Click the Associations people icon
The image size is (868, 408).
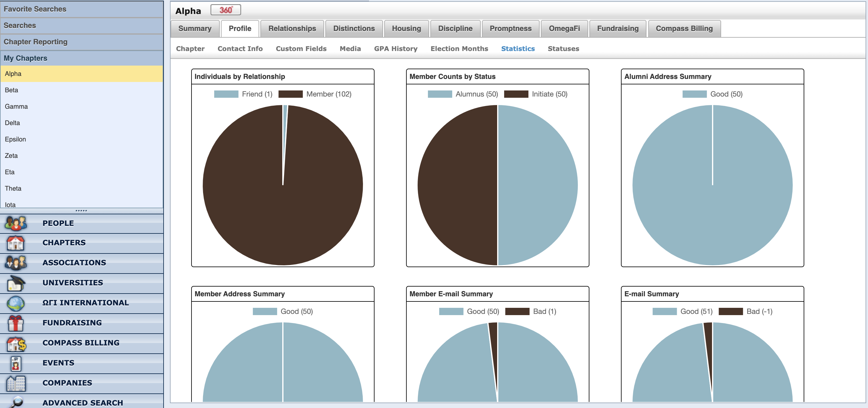tap(15, 263)
